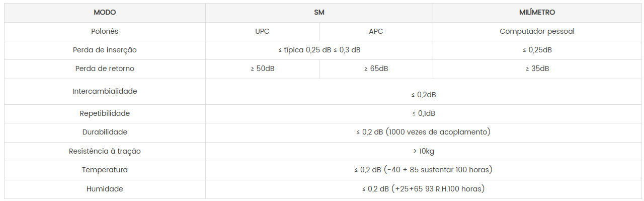The height and width of the screenshot is (201, 644).
Task: Click the Perda de inserção label
Action: click(x=105, y=50)
